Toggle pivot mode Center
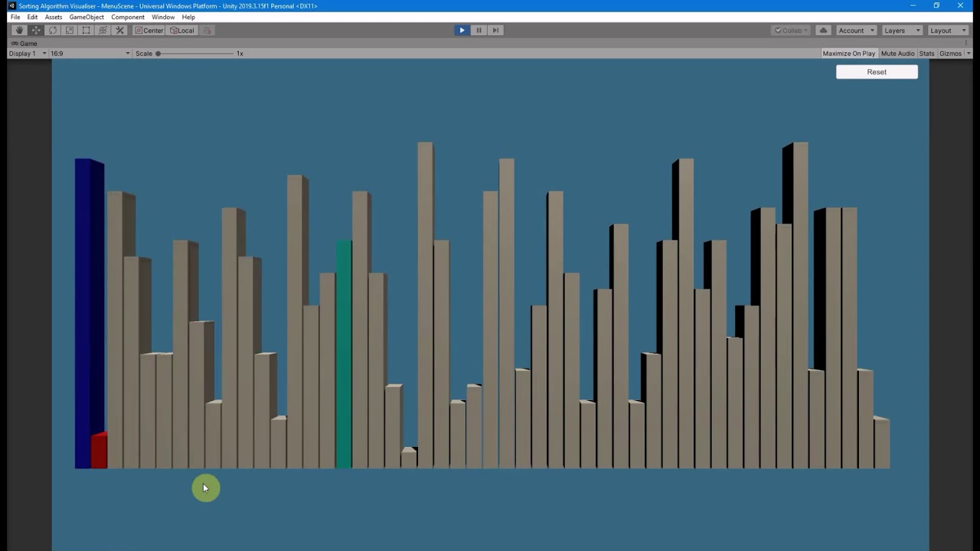This screenshot has width=980, height=551. click(x=149, y=31)
